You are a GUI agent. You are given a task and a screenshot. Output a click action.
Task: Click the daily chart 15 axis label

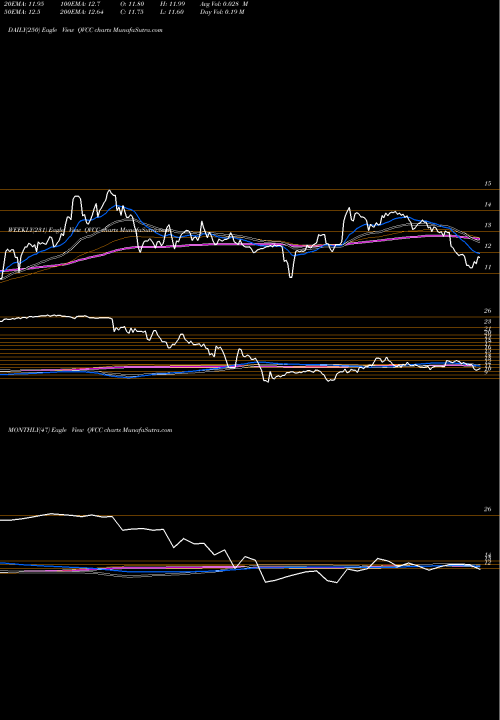488,184
